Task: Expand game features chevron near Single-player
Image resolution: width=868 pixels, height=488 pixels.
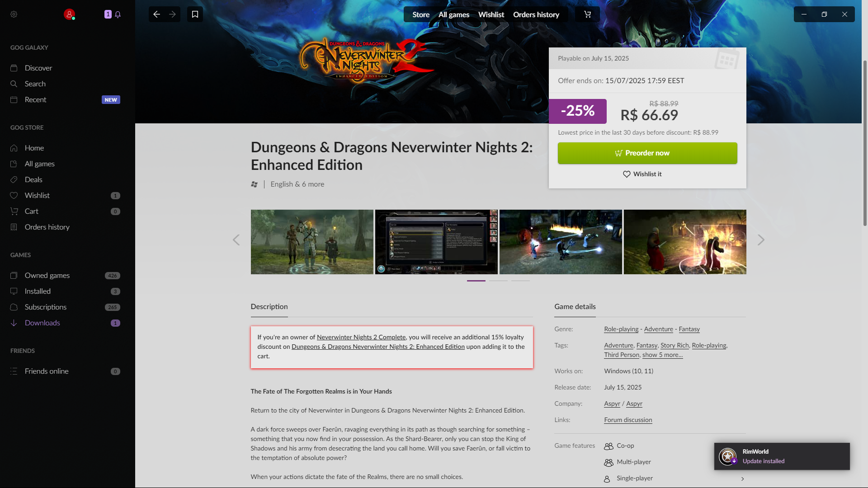Action: coord(742,479)
